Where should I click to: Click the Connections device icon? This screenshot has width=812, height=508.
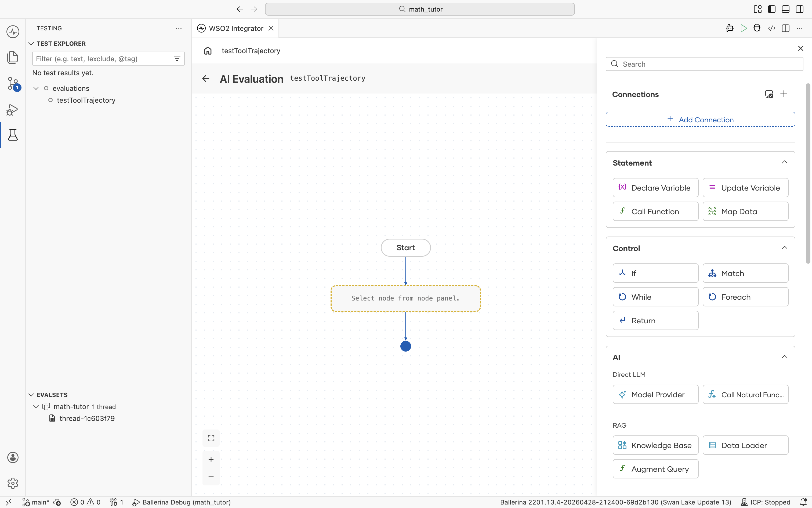click(x=769, y=94)
